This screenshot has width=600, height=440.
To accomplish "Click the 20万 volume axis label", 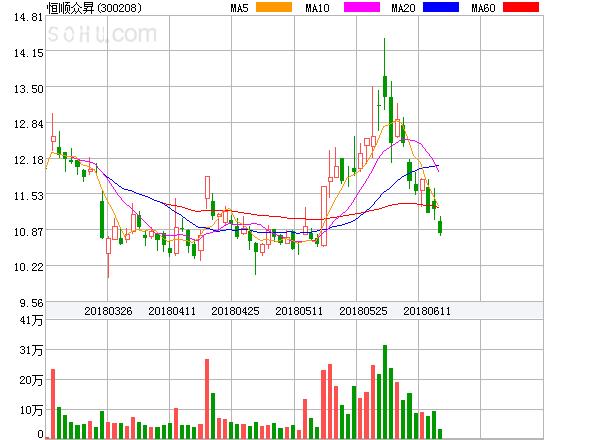I will pyautogui.click(x=31, y=380).
